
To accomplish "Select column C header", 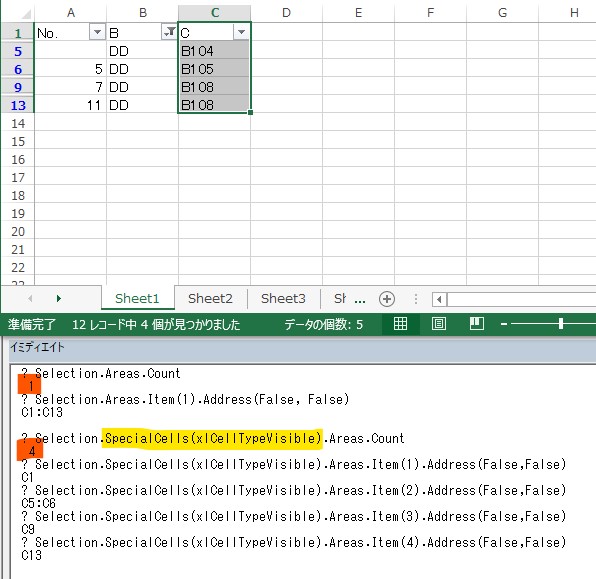I will [x=215, y=13].
